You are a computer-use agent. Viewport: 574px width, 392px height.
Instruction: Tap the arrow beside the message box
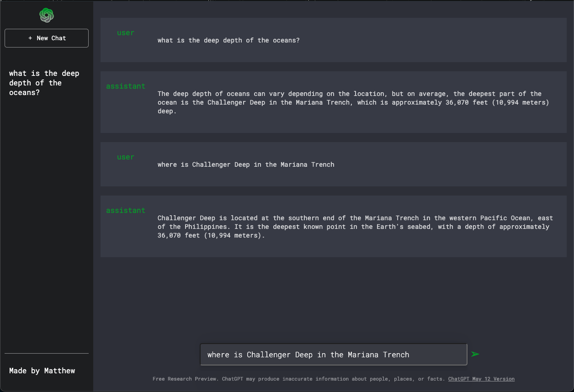[x=475, y=354]
